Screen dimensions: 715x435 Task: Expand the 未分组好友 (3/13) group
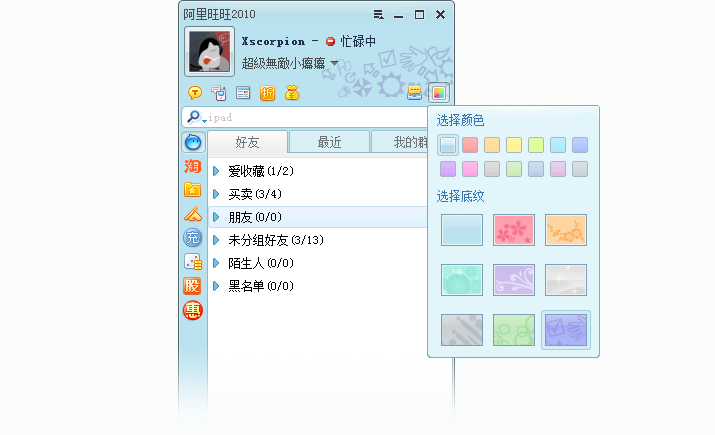216,240
